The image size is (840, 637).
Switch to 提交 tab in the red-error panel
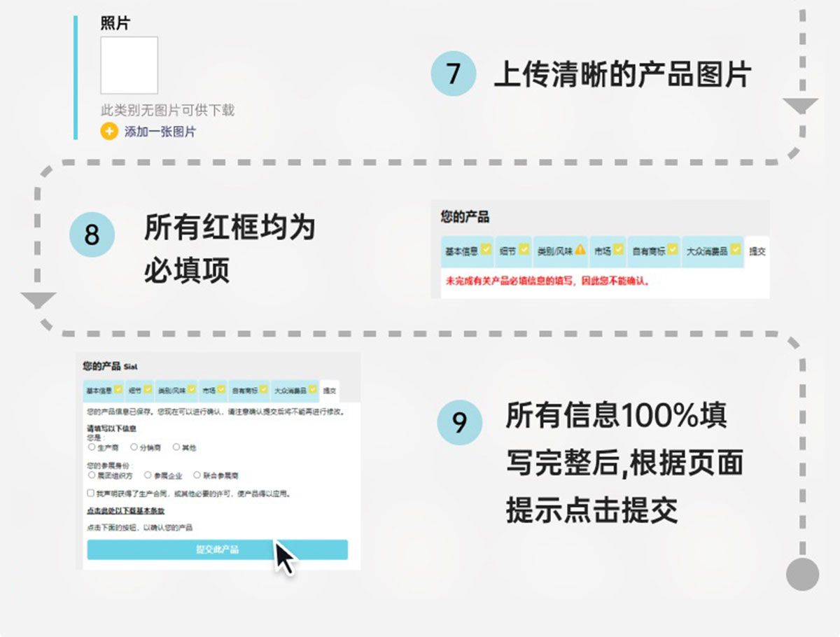point(757,252)
